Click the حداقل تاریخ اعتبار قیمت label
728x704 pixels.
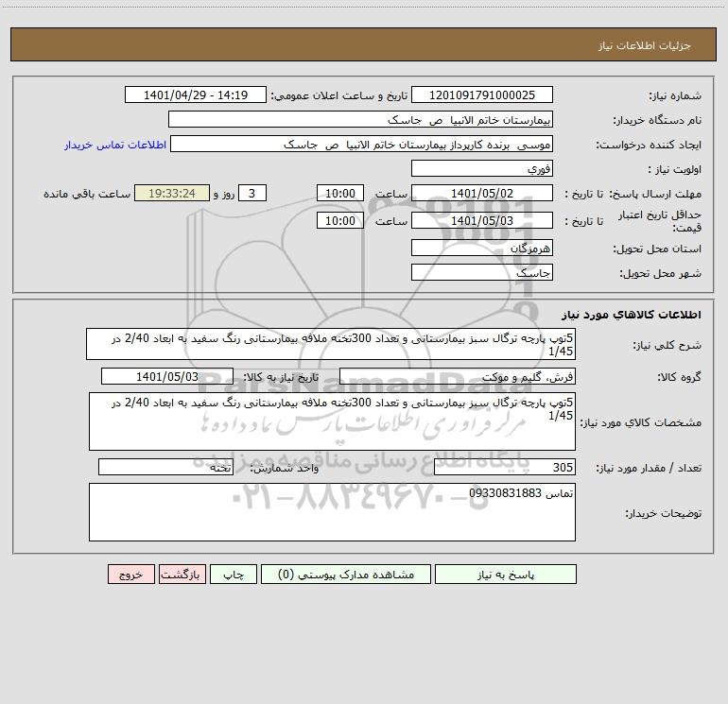tap(659, 221)
